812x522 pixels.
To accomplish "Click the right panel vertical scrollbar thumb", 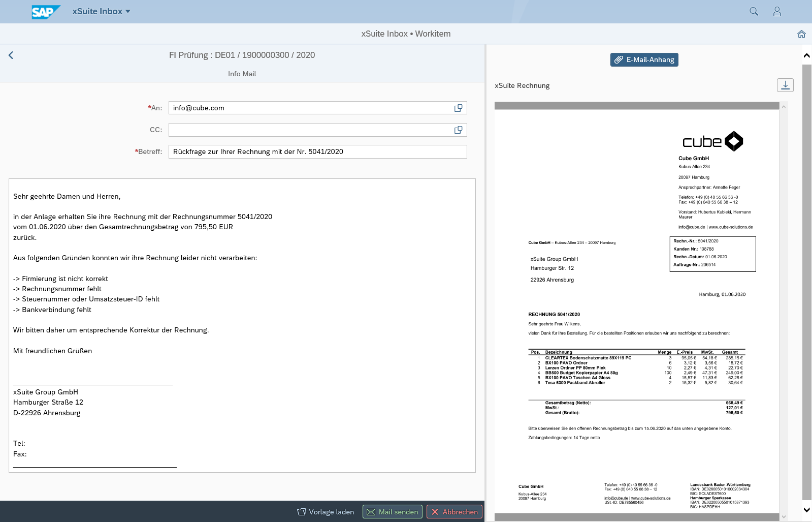I will tap(806, 282).
